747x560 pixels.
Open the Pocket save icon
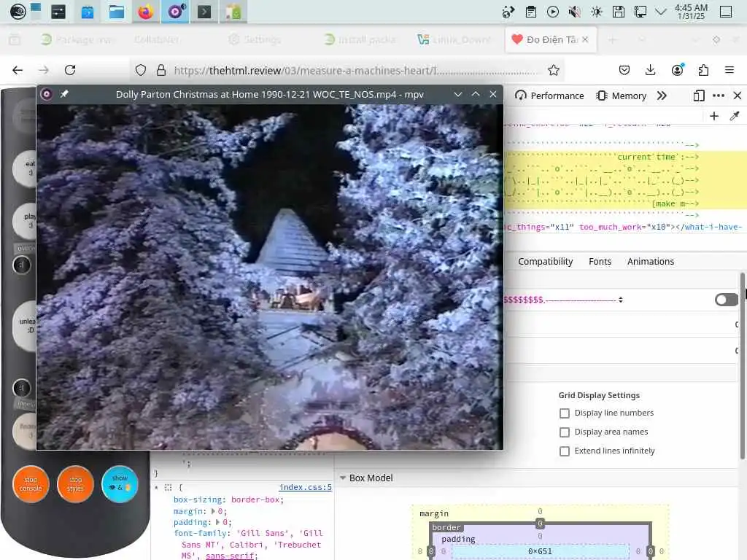pyautogui.click(x=624, y=71)
